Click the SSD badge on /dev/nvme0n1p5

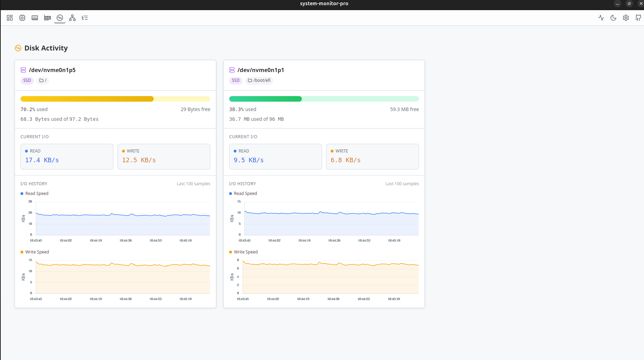coord(27,80)
